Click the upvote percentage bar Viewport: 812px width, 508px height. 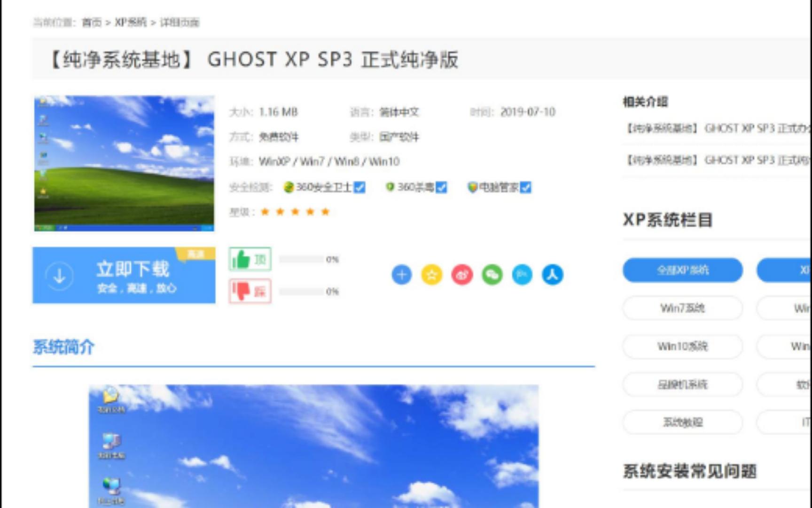pyautogui.click(x=301, y=259)
